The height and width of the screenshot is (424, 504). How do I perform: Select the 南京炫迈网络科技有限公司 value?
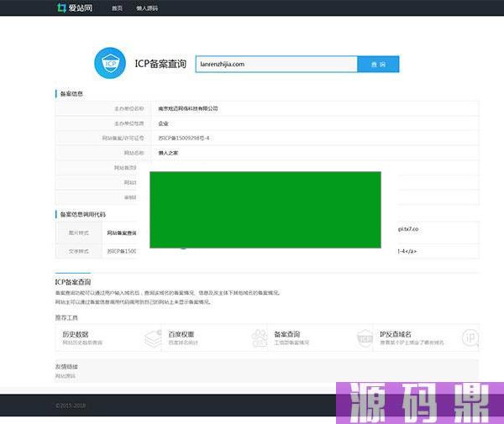click(x=188, y=108)
